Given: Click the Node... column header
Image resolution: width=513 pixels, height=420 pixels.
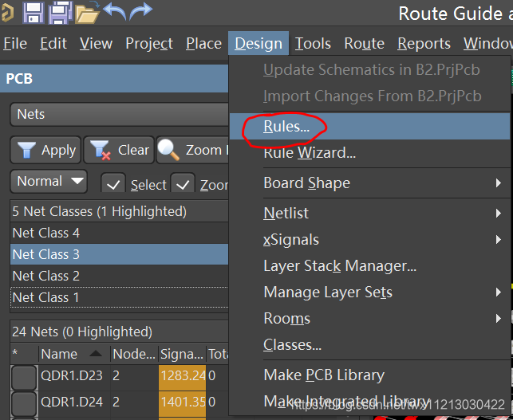Looking at the screenshot, I should click(135, 354).
